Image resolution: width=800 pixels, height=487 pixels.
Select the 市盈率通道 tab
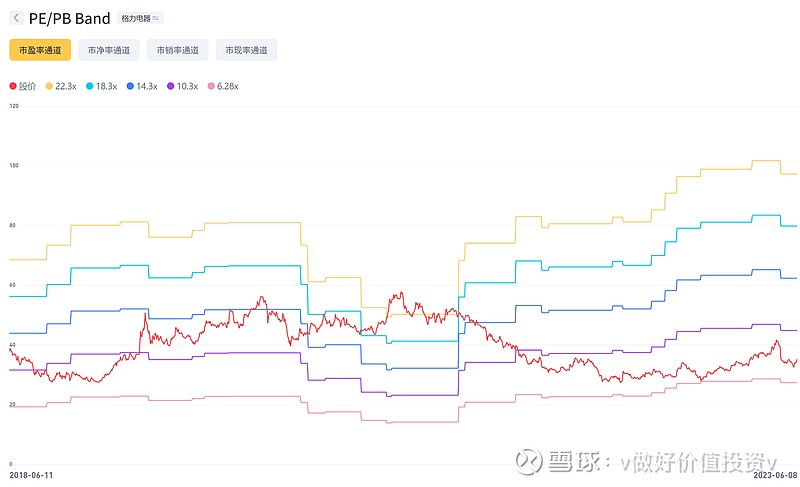40,50
